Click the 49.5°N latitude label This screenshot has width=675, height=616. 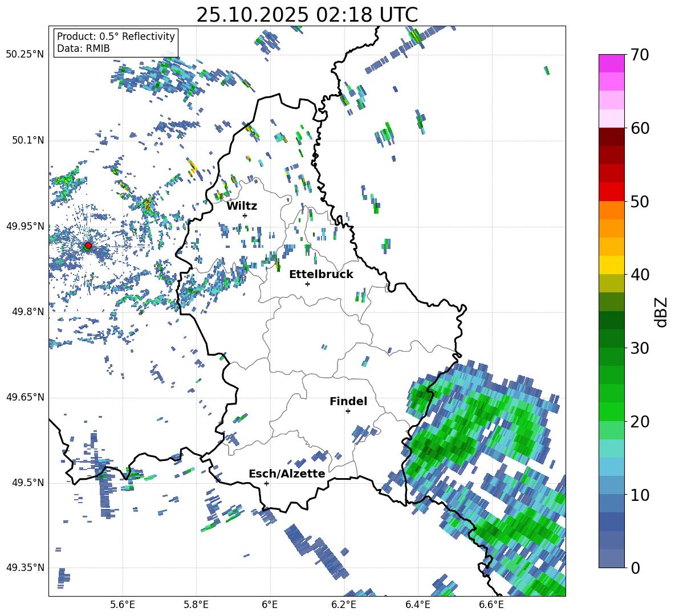(x=27, y=483)
